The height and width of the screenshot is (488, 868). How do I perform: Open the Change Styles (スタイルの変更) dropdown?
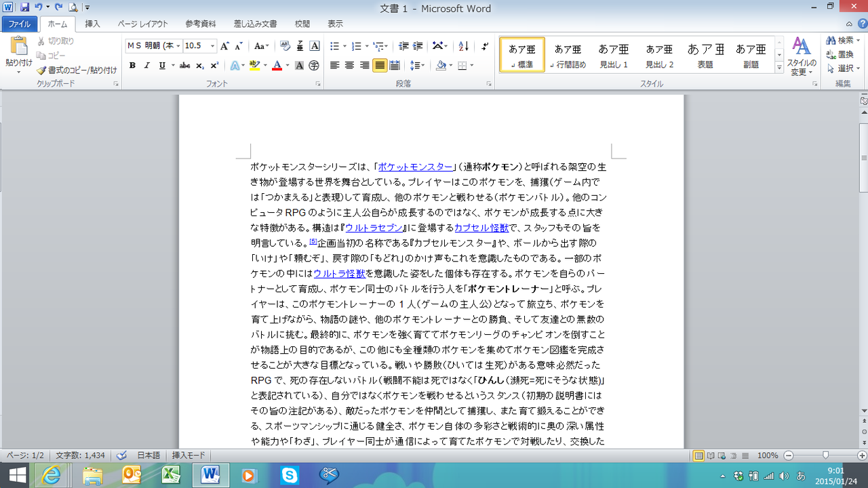[x=802, y=57]
